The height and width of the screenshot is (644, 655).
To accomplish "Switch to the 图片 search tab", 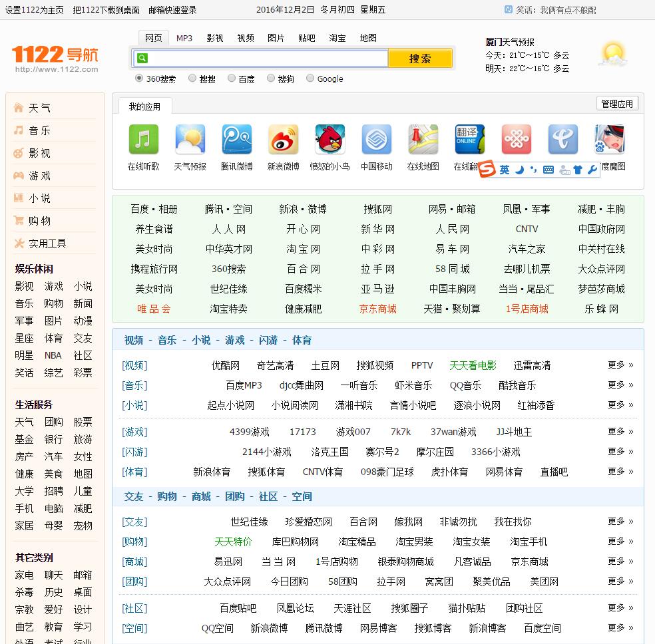I will 276,38.
